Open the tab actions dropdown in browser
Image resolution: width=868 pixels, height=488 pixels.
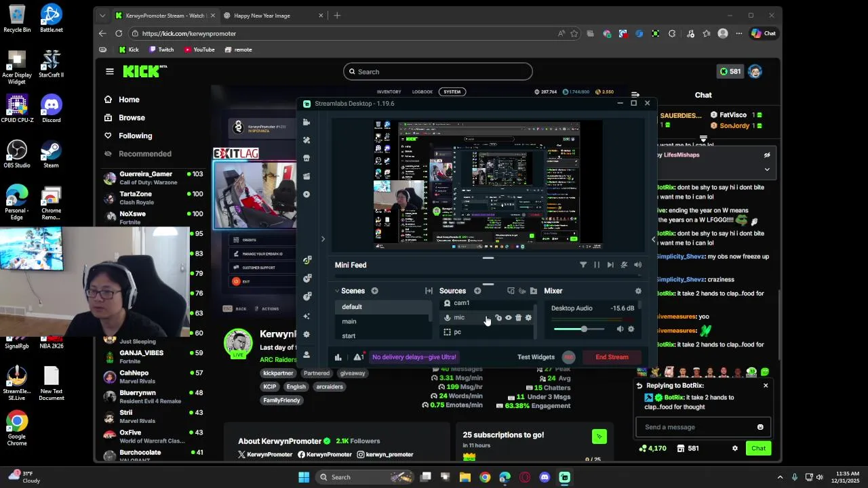[x=102, y=16]
